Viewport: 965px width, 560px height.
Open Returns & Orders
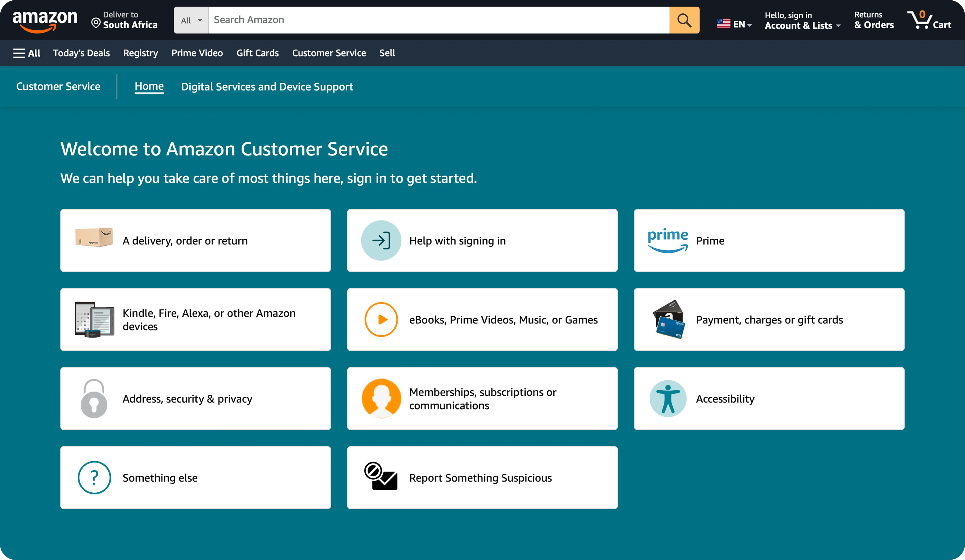pyautogui.click(x=874, y=20)
